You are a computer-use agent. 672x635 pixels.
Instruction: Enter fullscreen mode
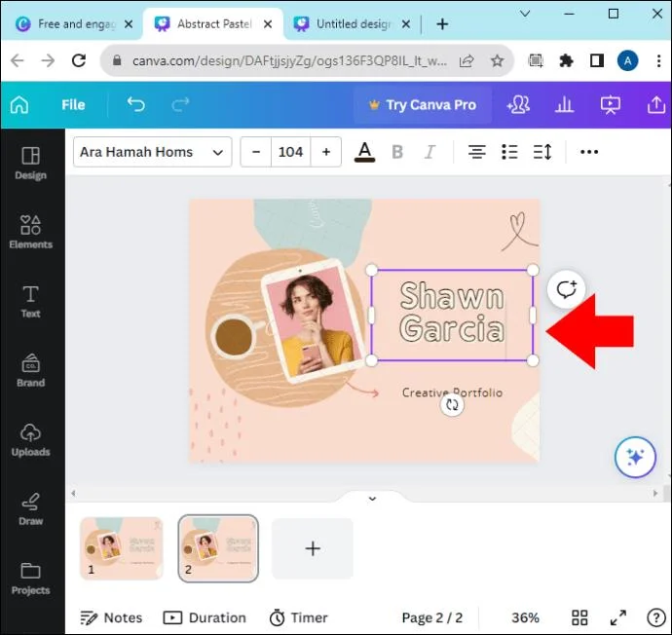pyautogui.click(x=618, y=617)
